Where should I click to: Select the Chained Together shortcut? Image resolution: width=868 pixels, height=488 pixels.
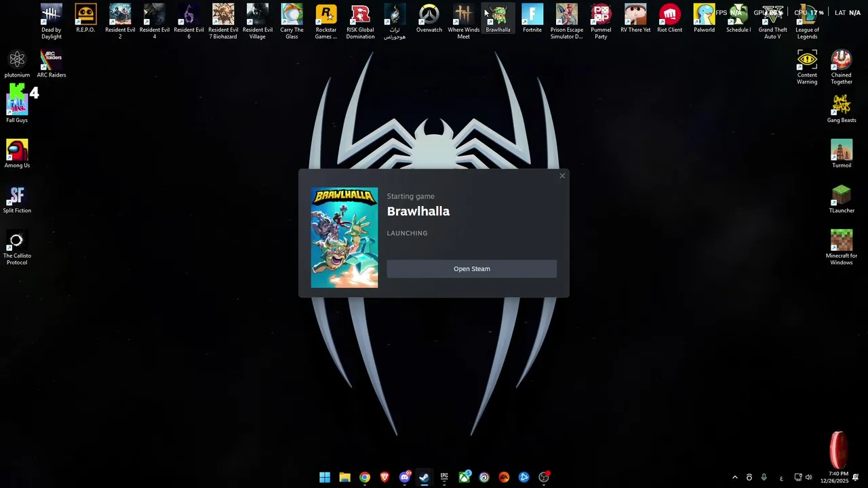tap(842, 67)
